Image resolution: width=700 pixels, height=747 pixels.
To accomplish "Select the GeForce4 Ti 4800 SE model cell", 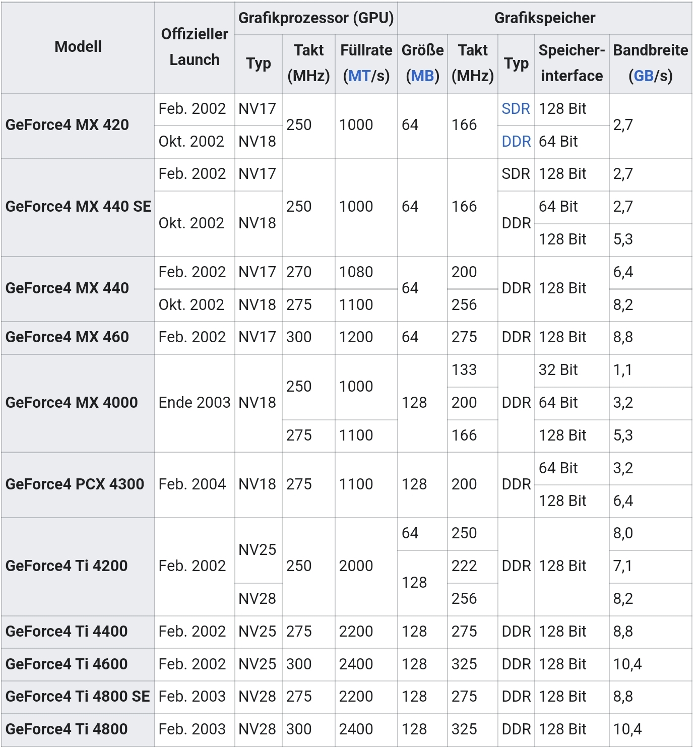I will coord(78,697).
